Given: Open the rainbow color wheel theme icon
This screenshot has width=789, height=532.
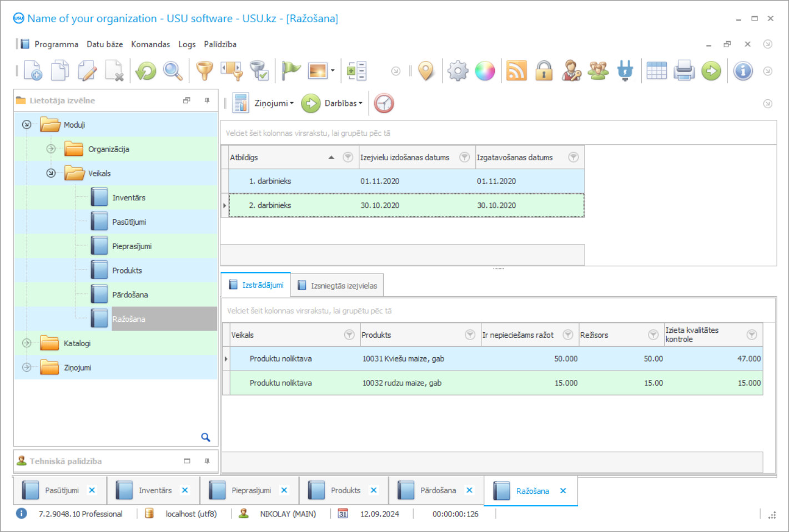Looking at the screenshot, I should tap(485, 71).
